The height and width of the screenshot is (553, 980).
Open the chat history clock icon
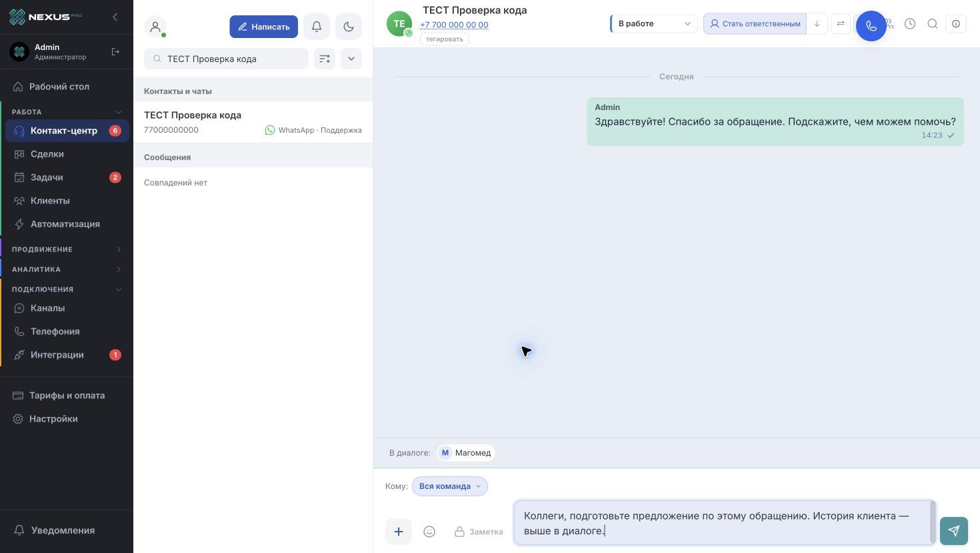(910, 24)
